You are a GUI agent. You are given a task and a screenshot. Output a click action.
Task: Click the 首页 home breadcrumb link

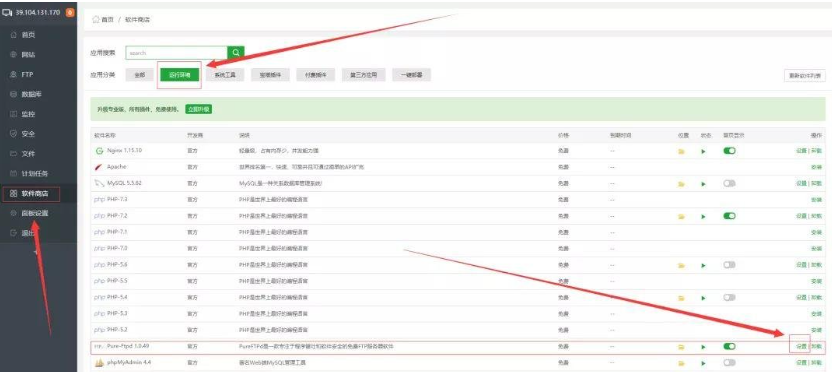[107, 20]
